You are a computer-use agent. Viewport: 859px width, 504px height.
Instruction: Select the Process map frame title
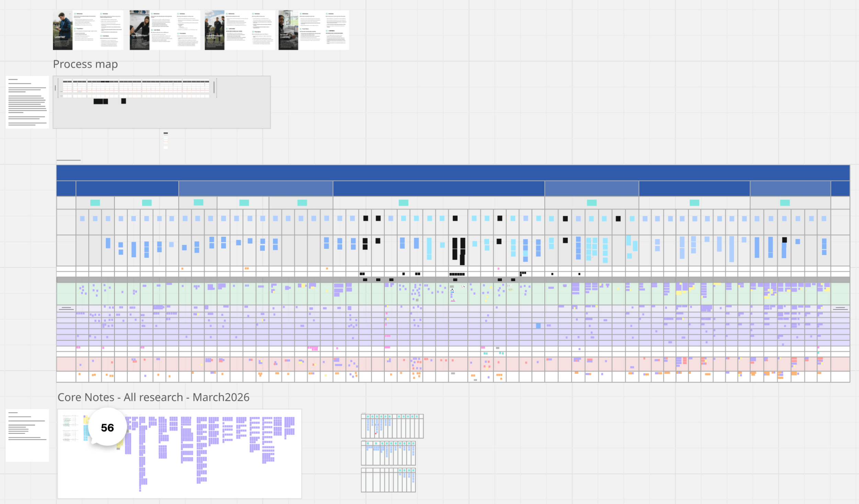pyautogui.click(x=85, y=64)
